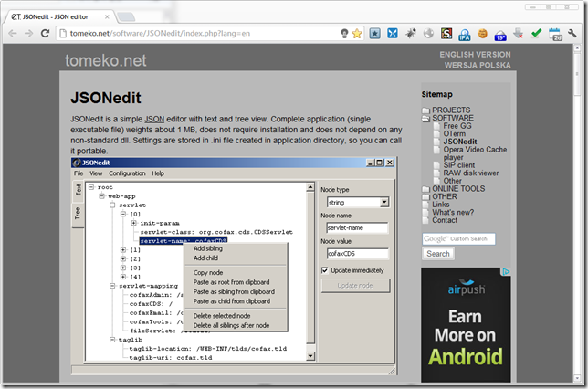The height and width of the screenshot is (389, 588).
Task: Click the IPA extension icon
Action: (464, 35)
